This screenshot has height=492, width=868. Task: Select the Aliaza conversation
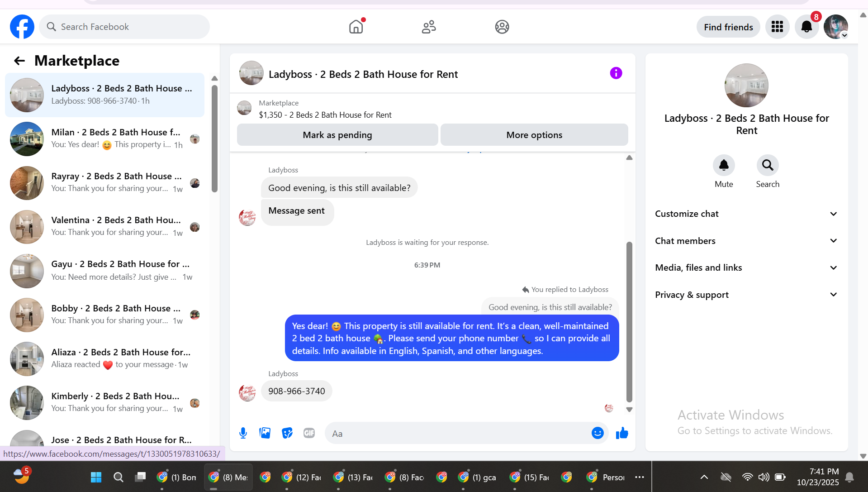tap(104, 359)
